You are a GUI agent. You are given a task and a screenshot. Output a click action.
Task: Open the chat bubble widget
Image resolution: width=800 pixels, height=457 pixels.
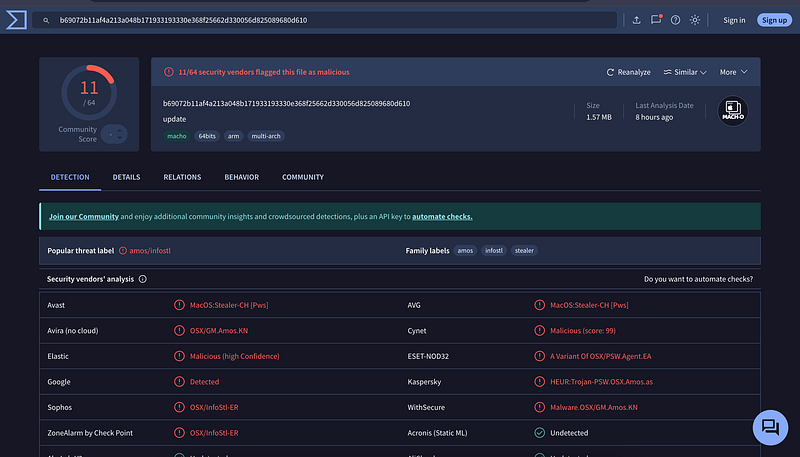point(770,427)
